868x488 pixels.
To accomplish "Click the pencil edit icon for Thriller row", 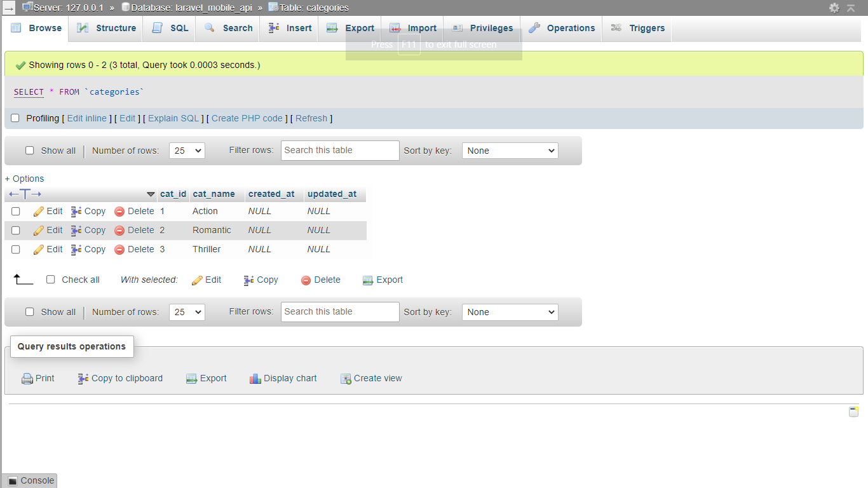I will (39, 250).
